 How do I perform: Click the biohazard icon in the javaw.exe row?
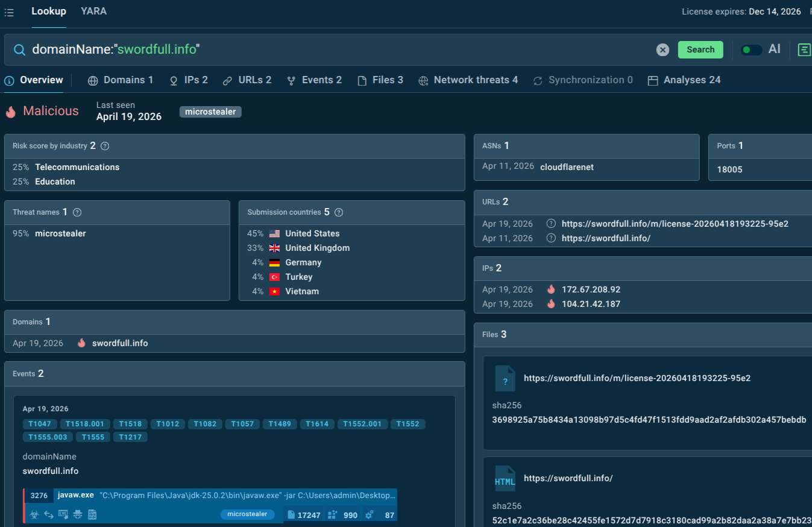click(34, 514)
